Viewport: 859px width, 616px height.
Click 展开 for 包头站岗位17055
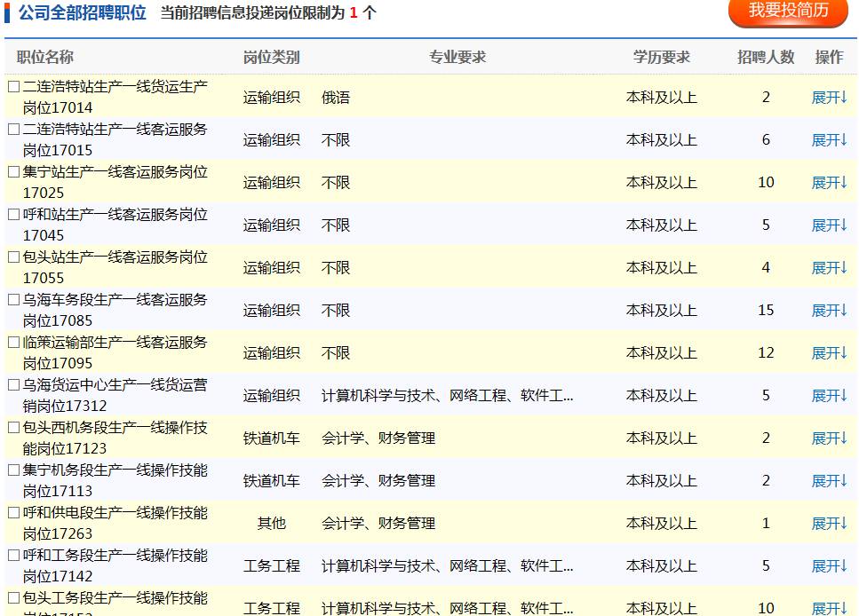click(829, 268)
